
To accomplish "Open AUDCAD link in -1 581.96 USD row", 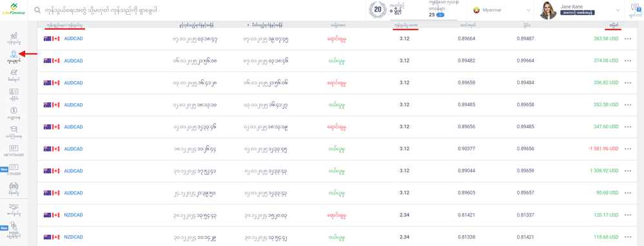I will tap(73, 149).
